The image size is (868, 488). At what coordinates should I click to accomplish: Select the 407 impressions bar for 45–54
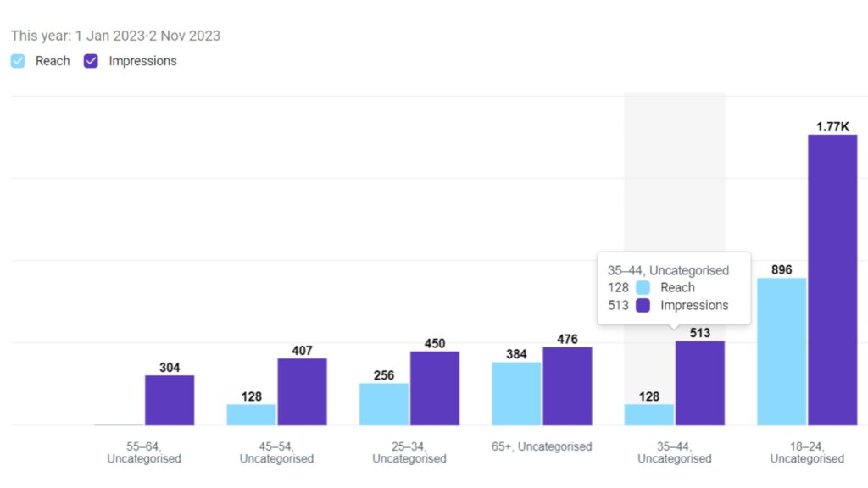[x=303, y=392]
